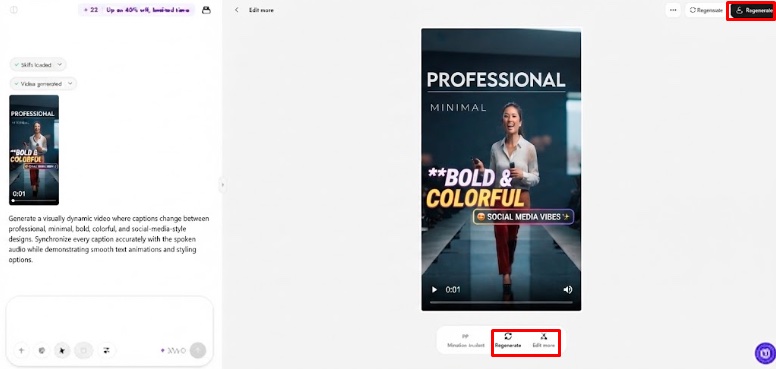Open the model selector beside the send button

(x=173, y=351)
